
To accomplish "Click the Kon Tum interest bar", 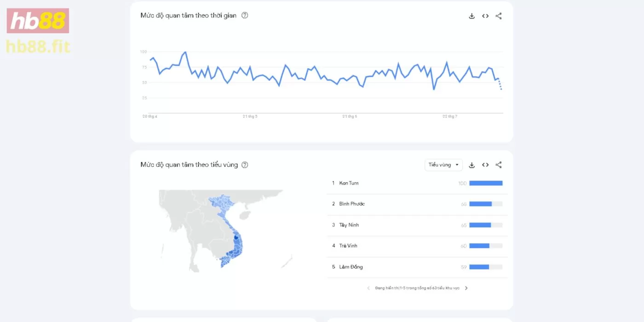I will click(486, 183).
